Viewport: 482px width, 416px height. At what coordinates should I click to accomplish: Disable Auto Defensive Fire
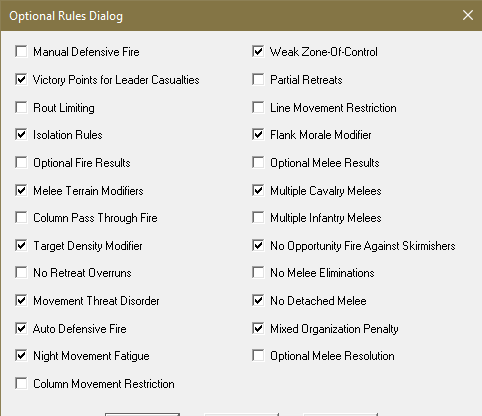[x=21, y=329]
